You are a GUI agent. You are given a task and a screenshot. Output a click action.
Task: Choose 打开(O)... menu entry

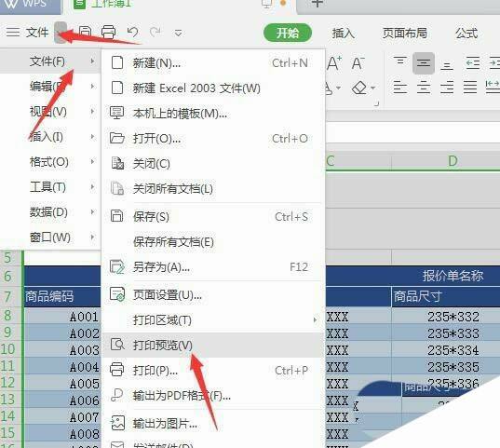pyautogui.click(x=213, y=138)
